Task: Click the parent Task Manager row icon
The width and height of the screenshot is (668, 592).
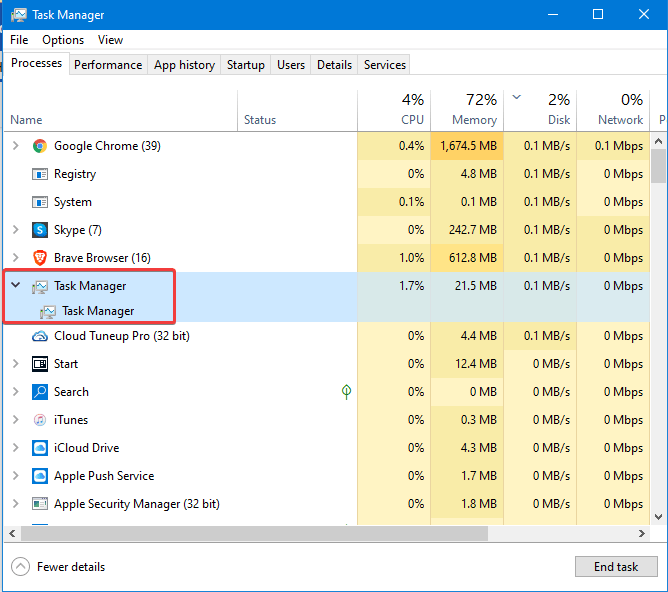Action: pos(40,287)
